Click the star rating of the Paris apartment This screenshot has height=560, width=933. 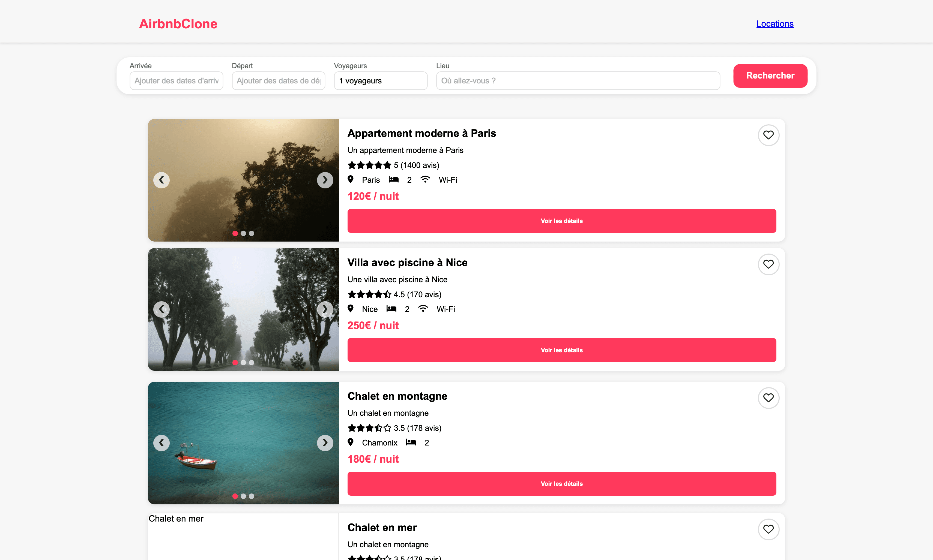pos(369,165)
